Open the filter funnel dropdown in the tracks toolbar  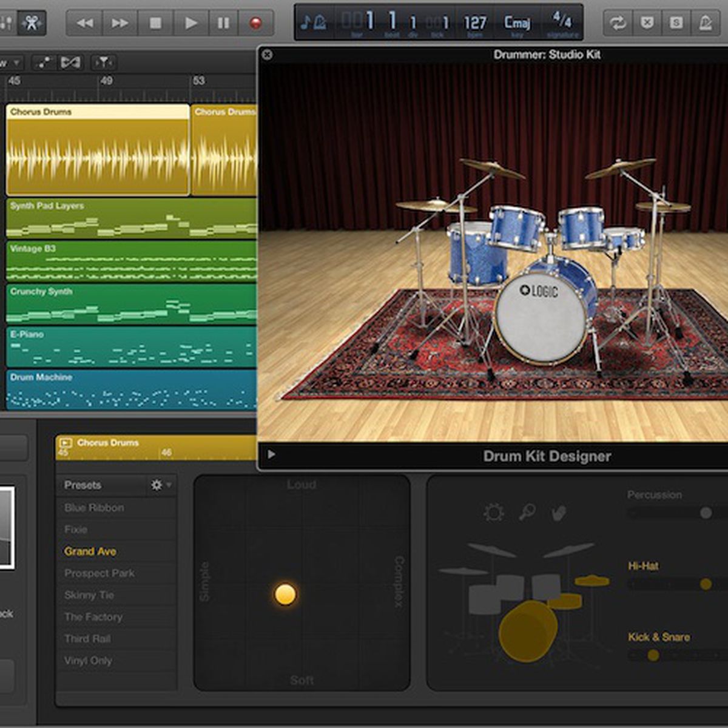coord(104,62)
